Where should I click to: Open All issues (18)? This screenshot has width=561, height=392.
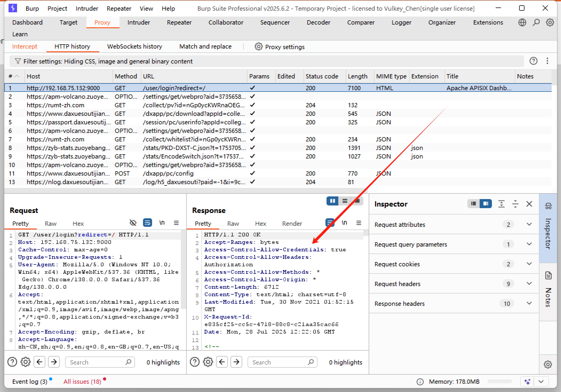(82, 382)
